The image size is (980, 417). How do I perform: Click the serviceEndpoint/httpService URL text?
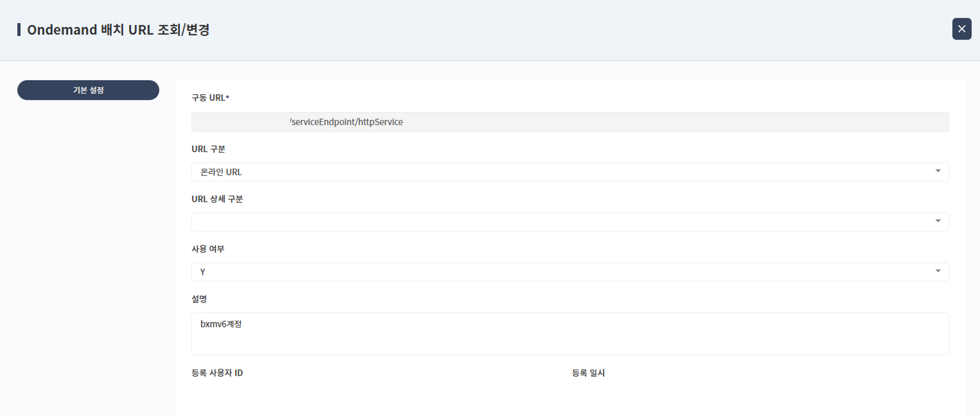pyautogui.click(x=346, y=122)
